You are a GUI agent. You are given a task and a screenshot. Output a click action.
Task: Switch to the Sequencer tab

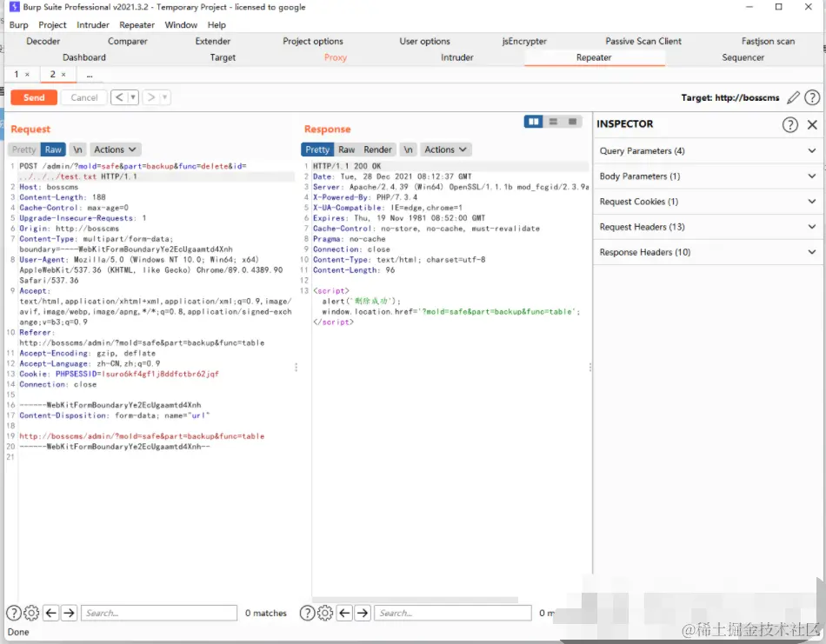coord(743,57)
